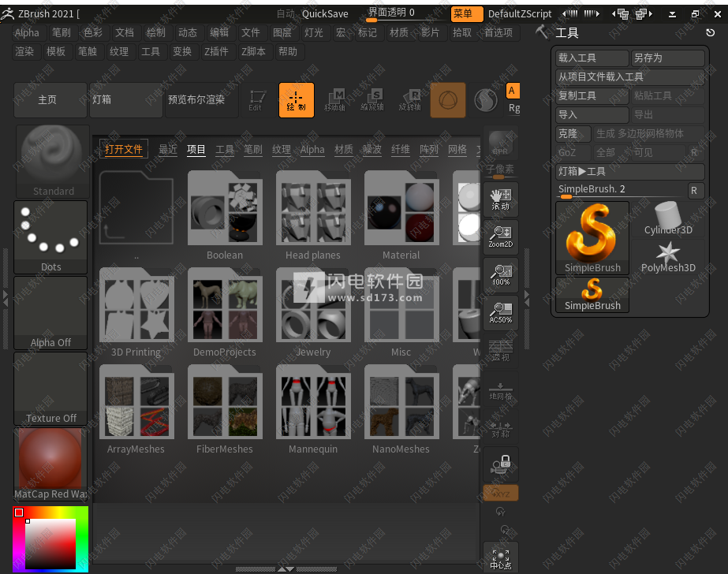Toggle the 灯箱 lightbox button
Screen dimensions: 728x574
[125, 100]
